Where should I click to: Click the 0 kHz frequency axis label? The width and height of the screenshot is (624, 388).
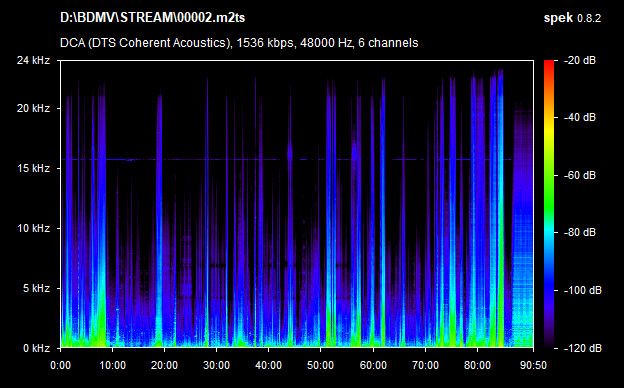click(x=36, y=348)
